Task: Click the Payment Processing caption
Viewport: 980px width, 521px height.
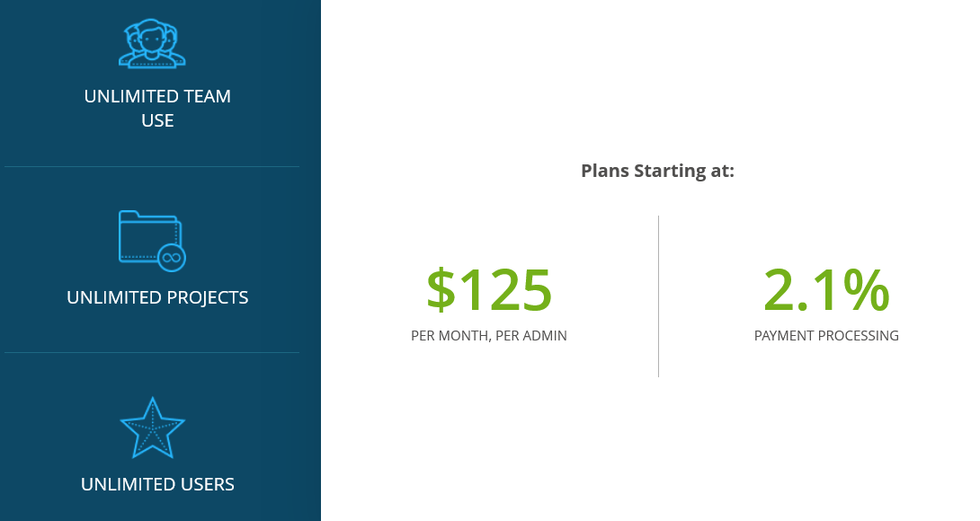Action: click(826, 336)
